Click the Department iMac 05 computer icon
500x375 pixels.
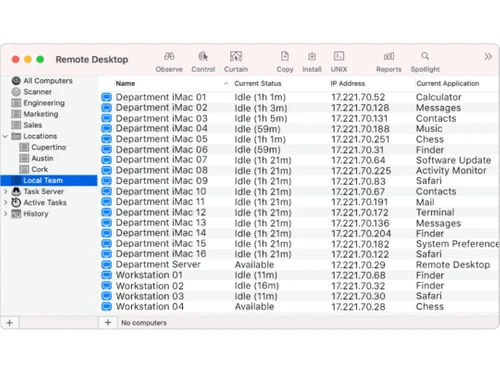pos(106,139)
